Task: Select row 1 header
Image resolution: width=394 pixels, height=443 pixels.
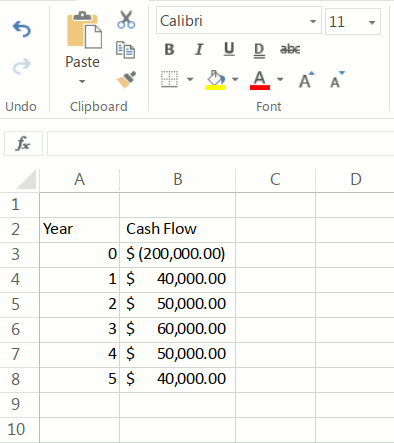Action: point(19,205)
